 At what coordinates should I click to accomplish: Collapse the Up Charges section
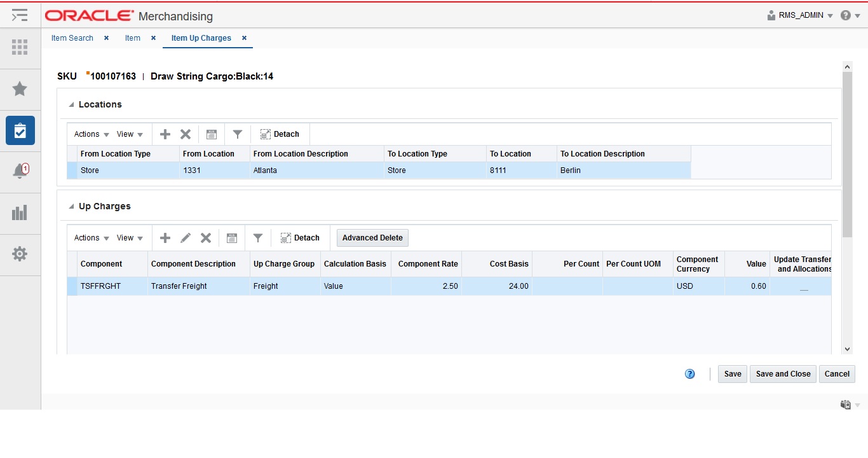(x=71, y=207)
